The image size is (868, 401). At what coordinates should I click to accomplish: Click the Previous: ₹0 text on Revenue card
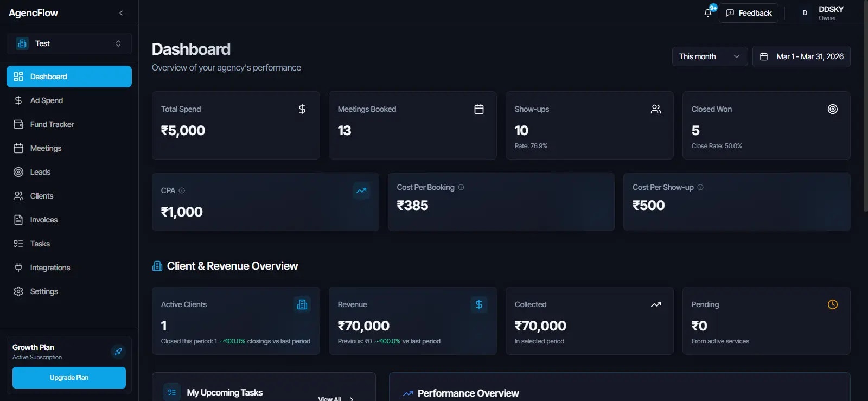(x=355, y=341)
